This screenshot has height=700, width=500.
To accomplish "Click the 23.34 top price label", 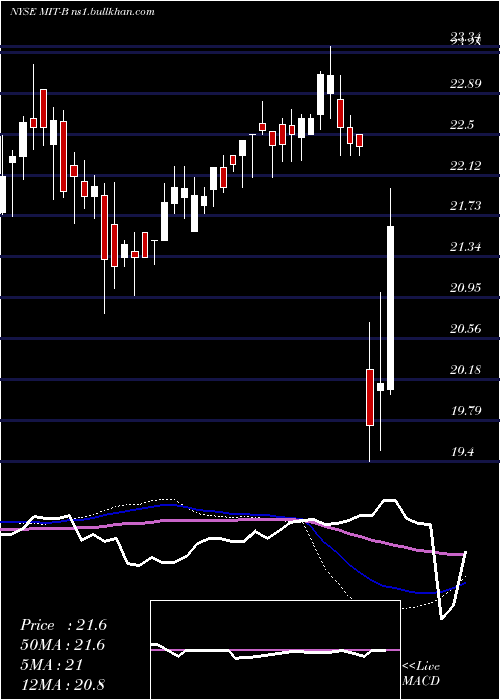I will (466, 38).
